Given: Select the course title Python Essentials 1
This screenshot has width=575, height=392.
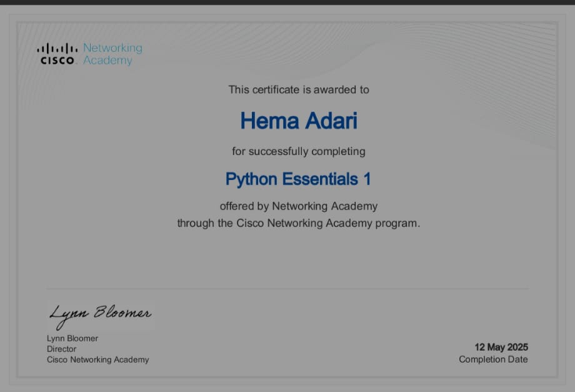Looking at the screenshot, I should tap(298, 179).
